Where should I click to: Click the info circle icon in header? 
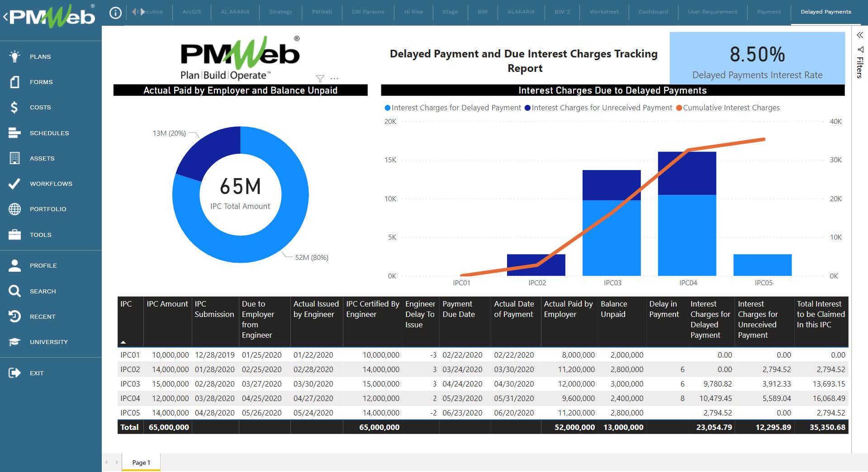click(116, 13)
